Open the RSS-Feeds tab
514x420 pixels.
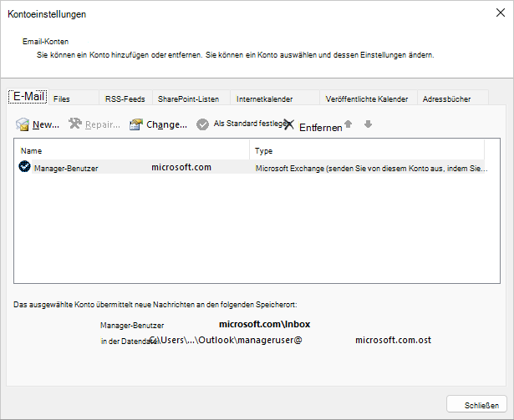125,99
